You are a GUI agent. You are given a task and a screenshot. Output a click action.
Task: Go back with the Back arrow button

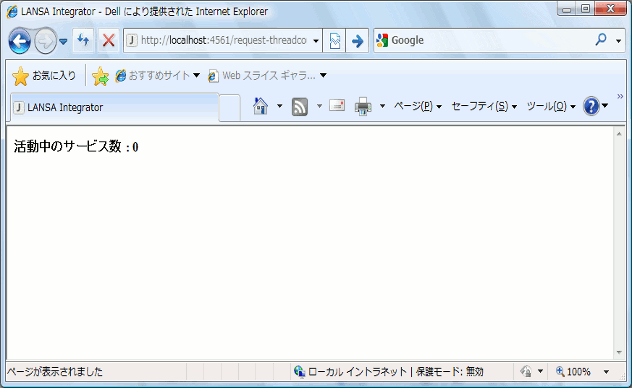click(19, 41)
